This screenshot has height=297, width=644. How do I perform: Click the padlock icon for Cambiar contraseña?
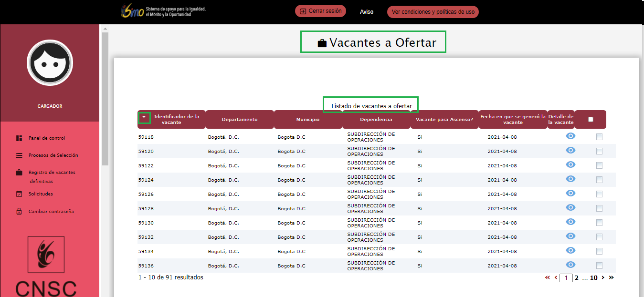(19, 212)
